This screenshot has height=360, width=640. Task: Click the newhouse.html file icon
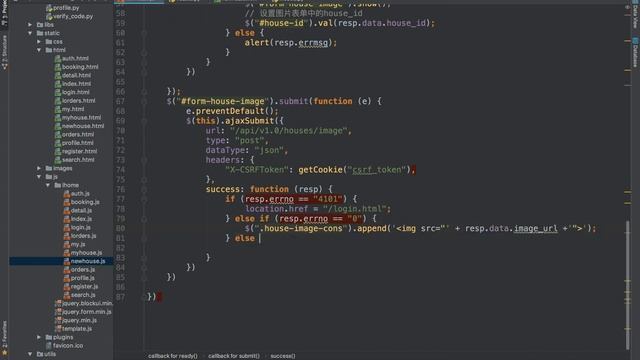coord(58,126)
